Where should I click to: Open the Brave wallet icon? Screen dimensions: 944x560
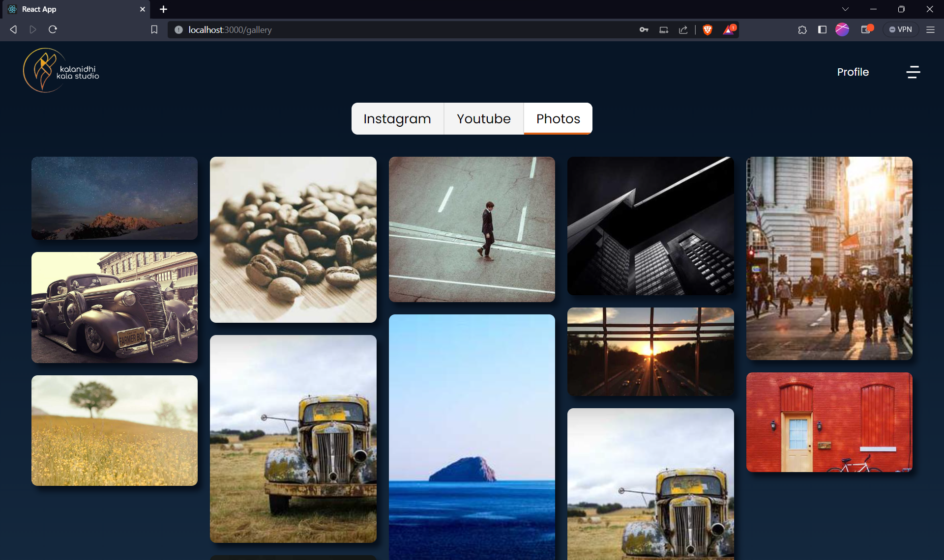[x=866, y=30]
